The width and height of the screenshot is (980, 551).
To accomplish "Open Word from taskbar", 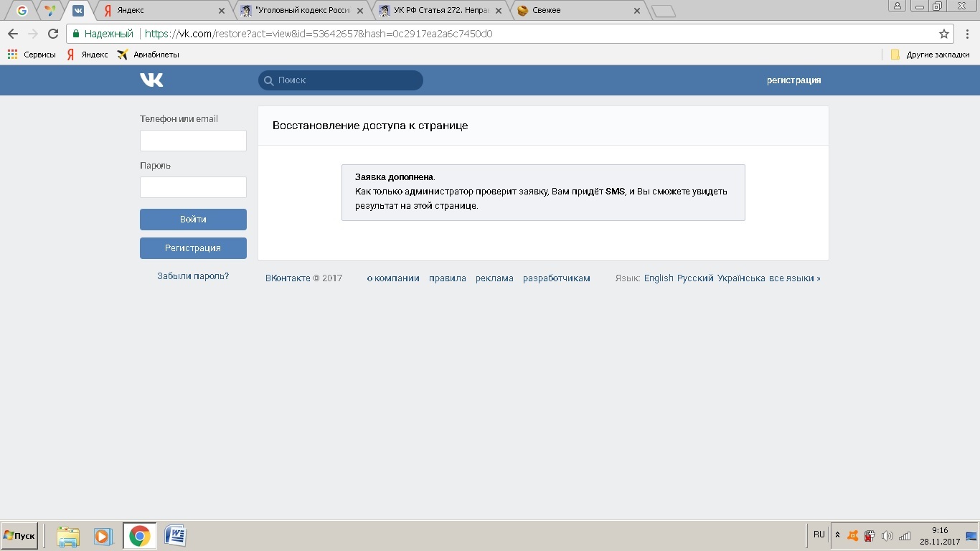I will click(175, 536).
